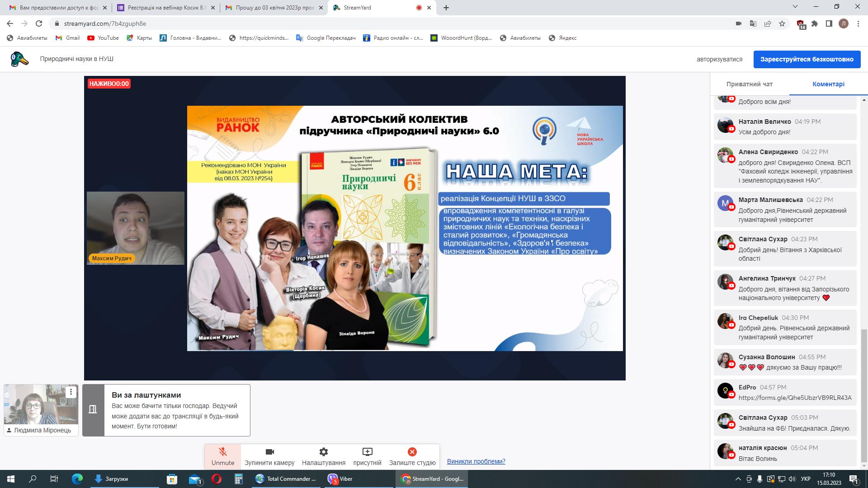The height and width of the screenshot is (488, 868).
Task: Click the scroll-down arrow in comments panel
Action: pyautogui.click(x=864, y=466)
